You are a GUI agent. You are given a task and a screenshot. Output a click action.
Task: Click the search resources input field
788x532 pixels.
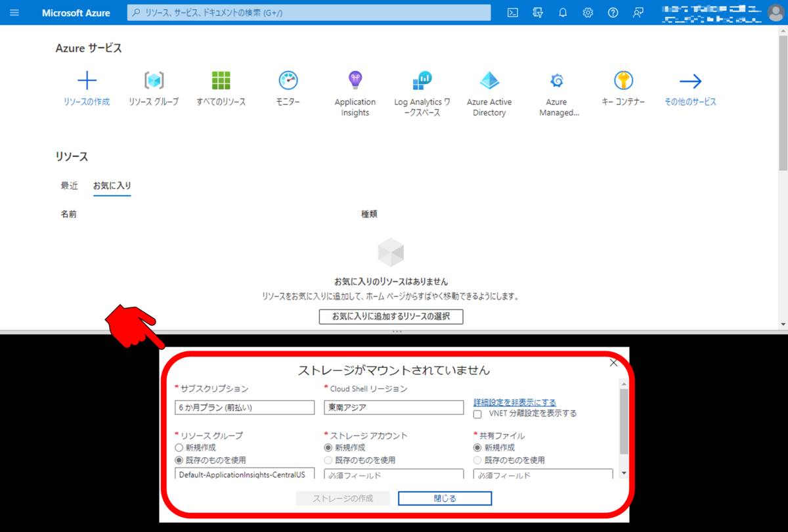[x=309, y=12]
